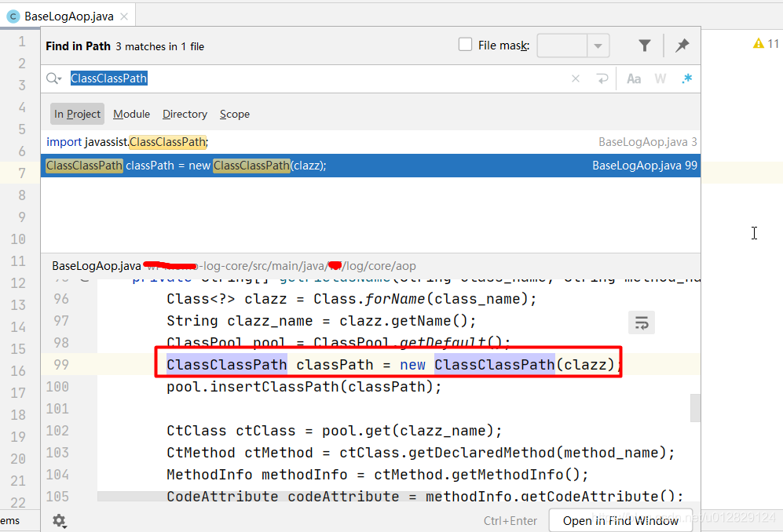This screenshot has height=532, width=783.
Task: Click the BaseLogAop.java file path label
Action: pos(234,266)
